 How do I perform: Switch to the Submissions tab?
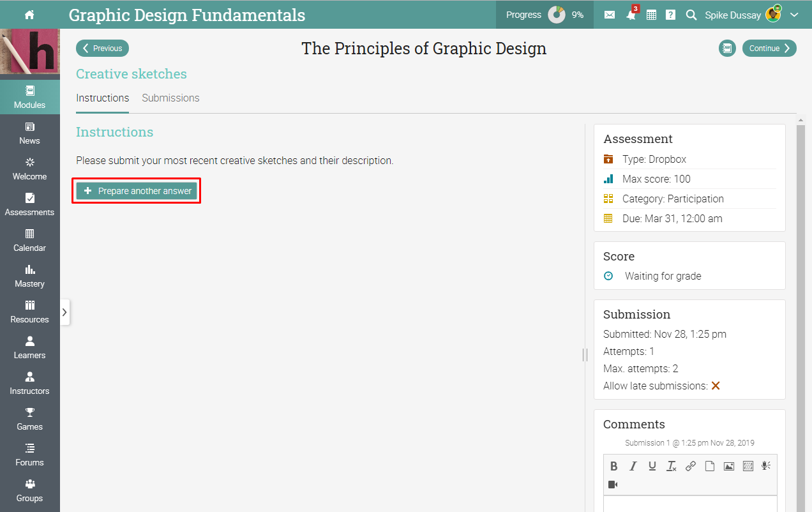tap(170, 98)
